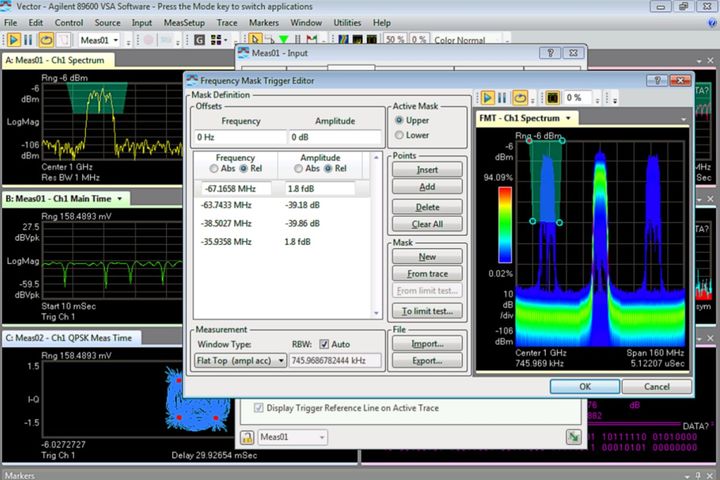
Task: Click the green marker triangle toolbar icon
Action: click(284, 40)
